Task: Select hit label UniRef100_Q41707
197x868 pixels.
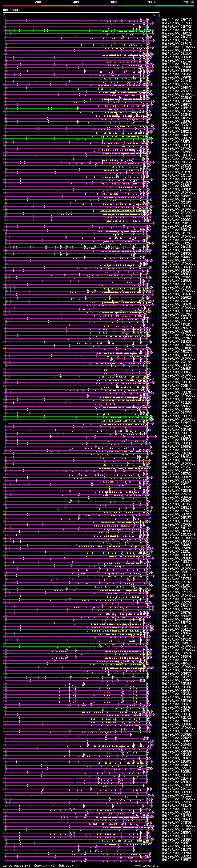Action: click(x=177, y=233)
